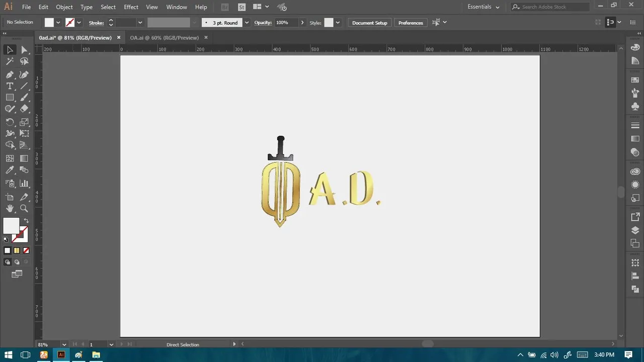Choose the Mesh tool
The width and height of the screenshot is (644, 362).
(x=10, y=158)
